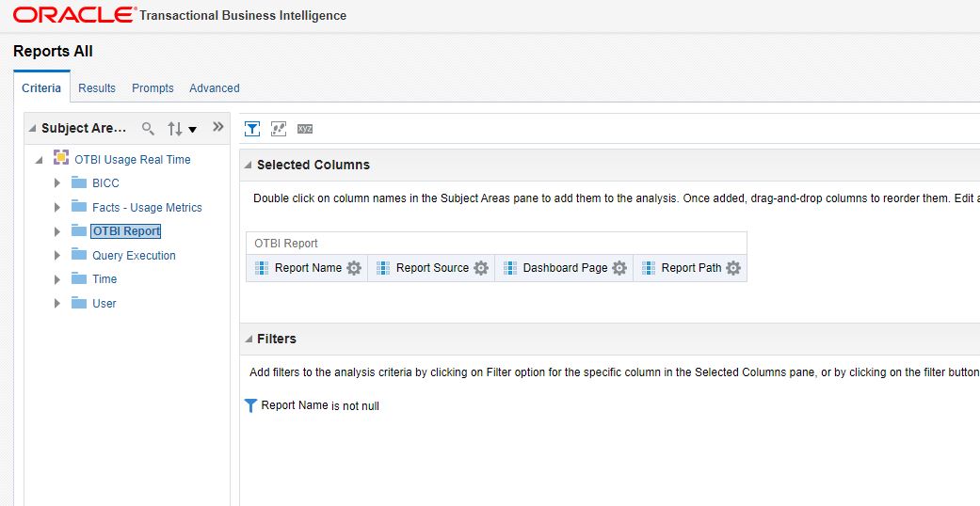Click the OTBI Report table heading
This screenshot has width=980, height=506.
click(x=285, y=244)
